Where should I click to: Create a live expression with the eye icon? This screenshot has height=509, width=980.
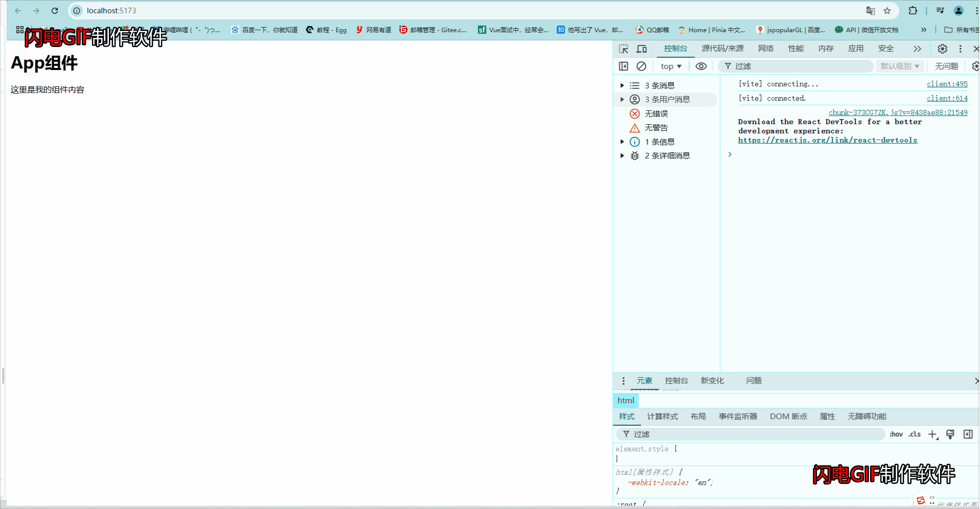click(x=701, y=66)
